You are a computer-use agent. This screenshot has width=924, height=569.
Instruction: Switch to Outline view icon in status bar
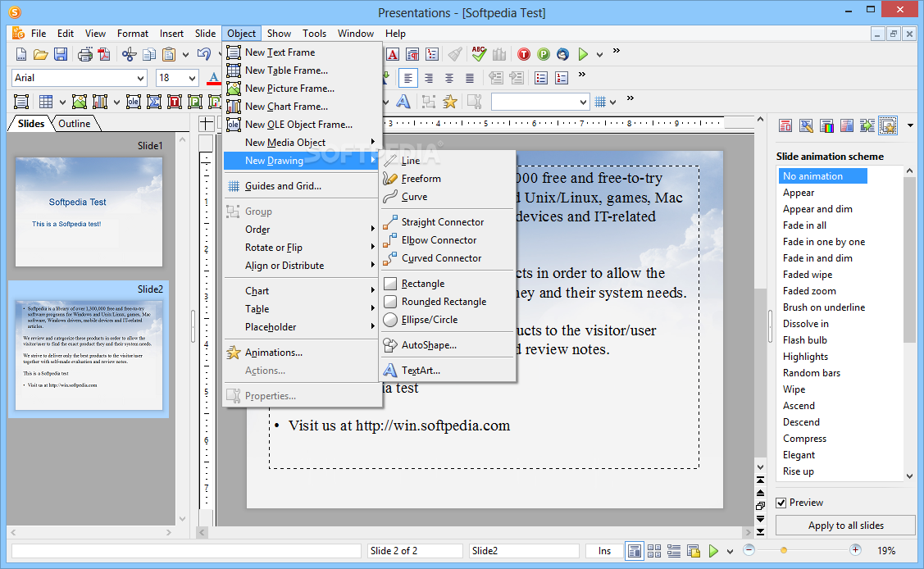click(674, 551)
